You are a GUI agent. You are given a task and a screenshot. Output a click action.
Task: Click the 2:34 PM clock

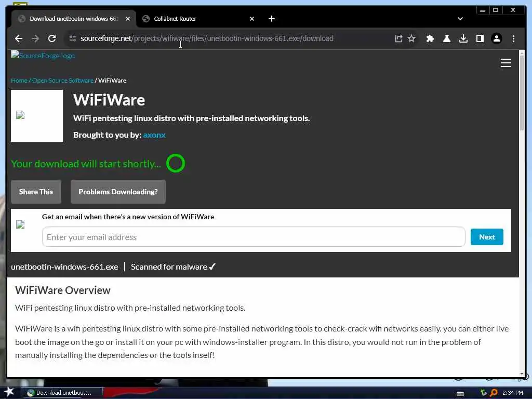tap(512, 393)
